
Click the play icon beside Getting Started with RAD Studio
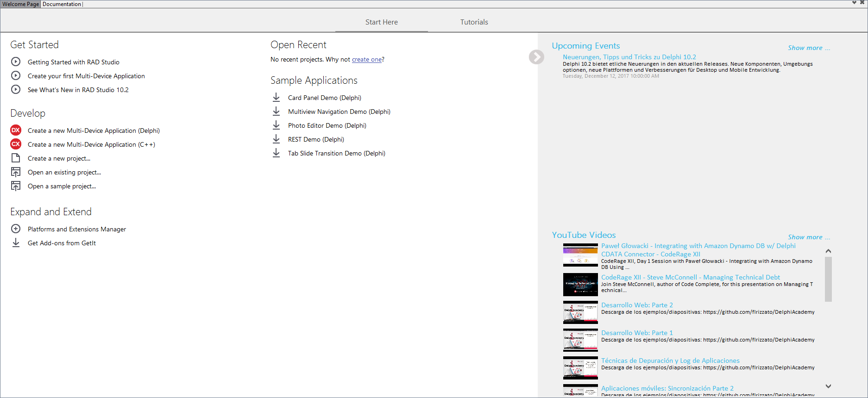coord(16,62)
